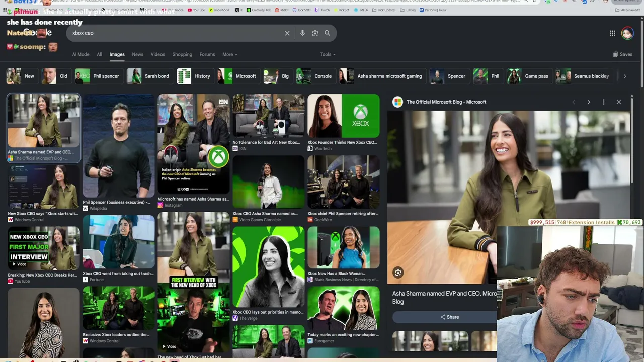Apply the 'History' filter chip

coord(195,76)
